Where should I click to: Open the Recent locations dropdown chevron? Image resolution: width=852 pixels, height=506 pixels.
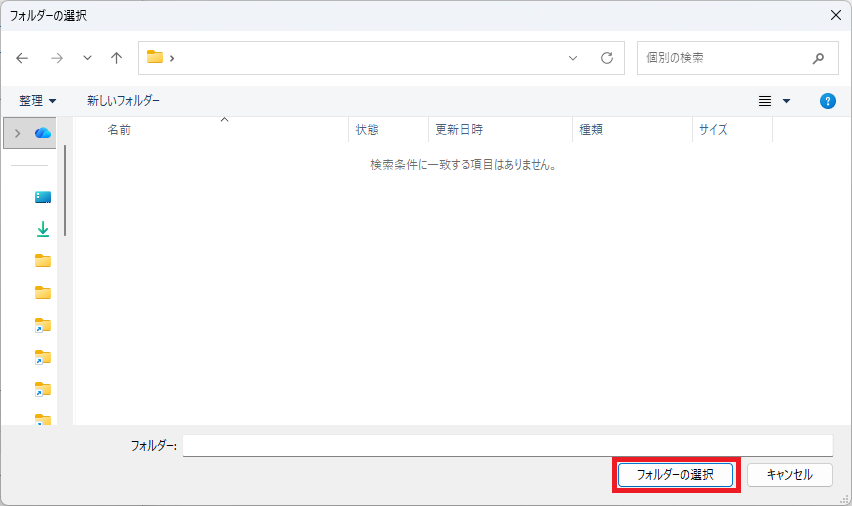(87, 58)
